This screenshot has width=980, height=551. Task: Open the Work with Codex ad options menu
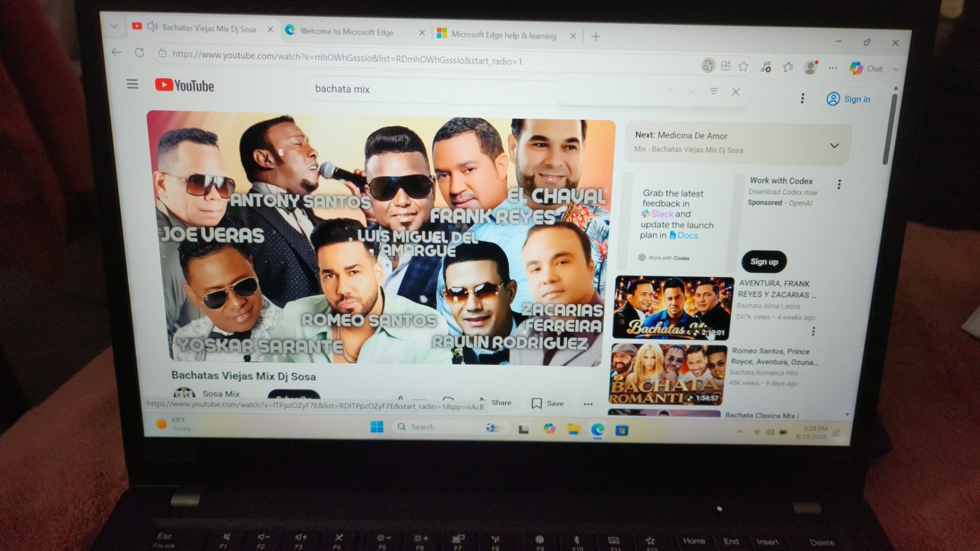[x=839, y=184]
